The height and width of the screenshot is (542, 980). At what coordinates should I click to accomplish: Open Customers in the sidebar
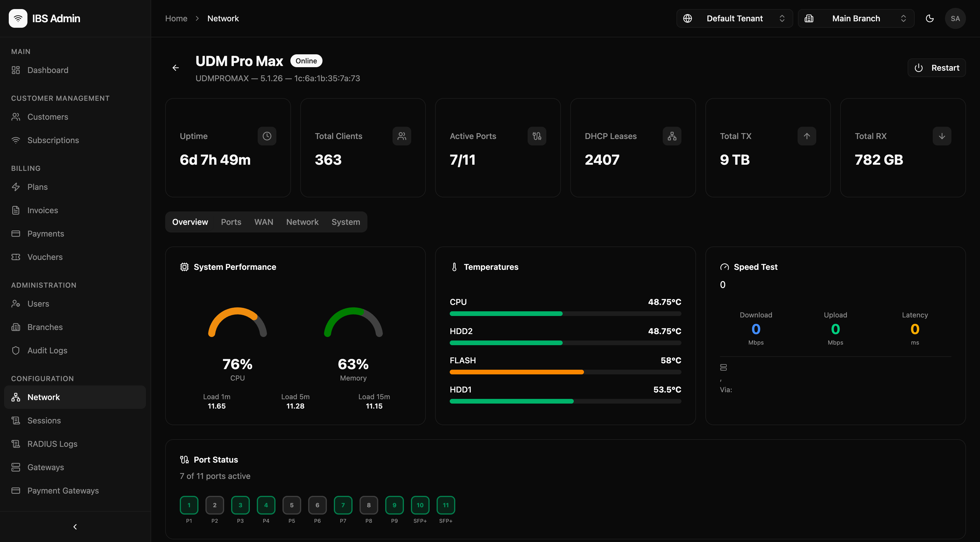(75, 117)
